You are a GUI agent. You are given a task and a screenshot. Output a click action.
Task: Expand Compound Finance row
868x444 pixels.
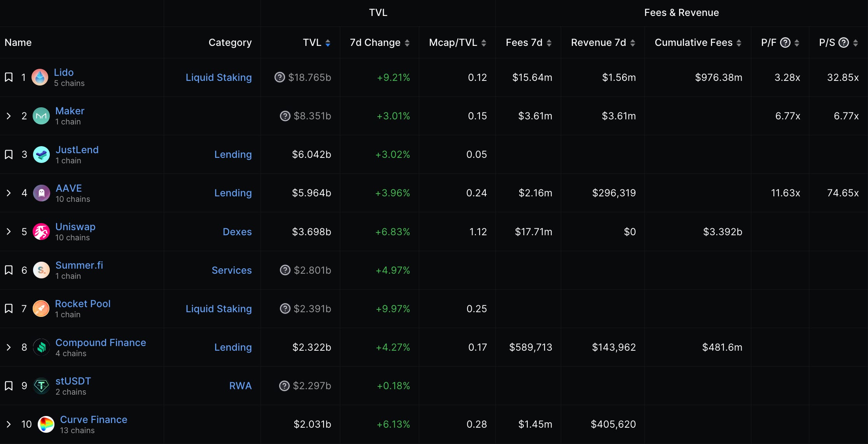click(9, 347)
